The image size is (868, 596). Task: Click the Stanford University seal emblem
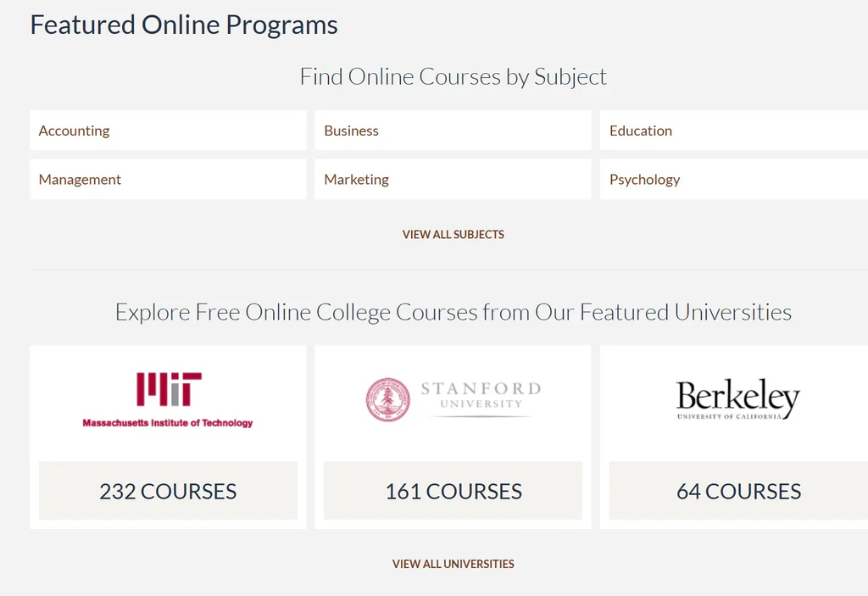387,399
